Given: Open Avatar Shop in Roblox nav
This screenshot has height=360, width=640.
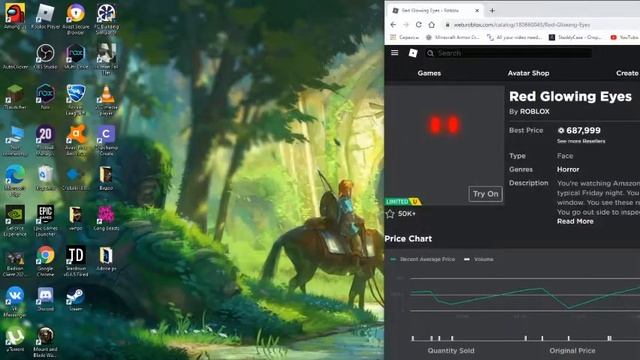Looking at the screenshot, I should click(528, 73).
